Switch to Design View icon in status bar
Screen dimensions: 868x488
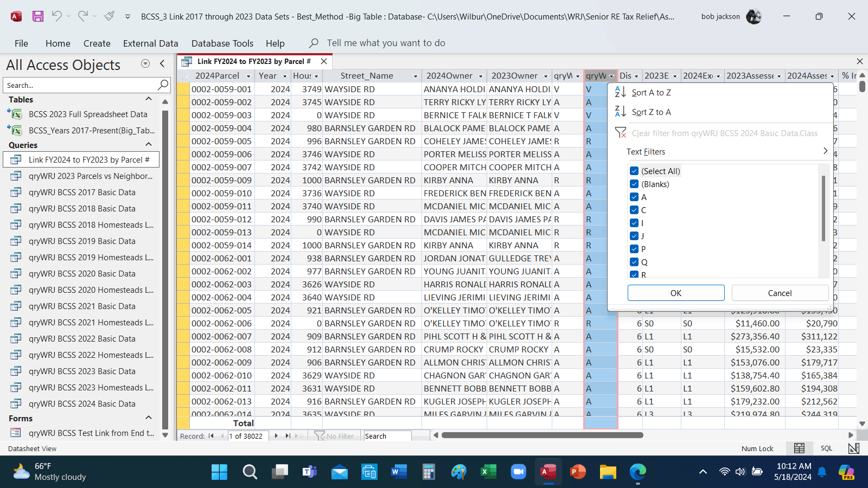[854, 448]
